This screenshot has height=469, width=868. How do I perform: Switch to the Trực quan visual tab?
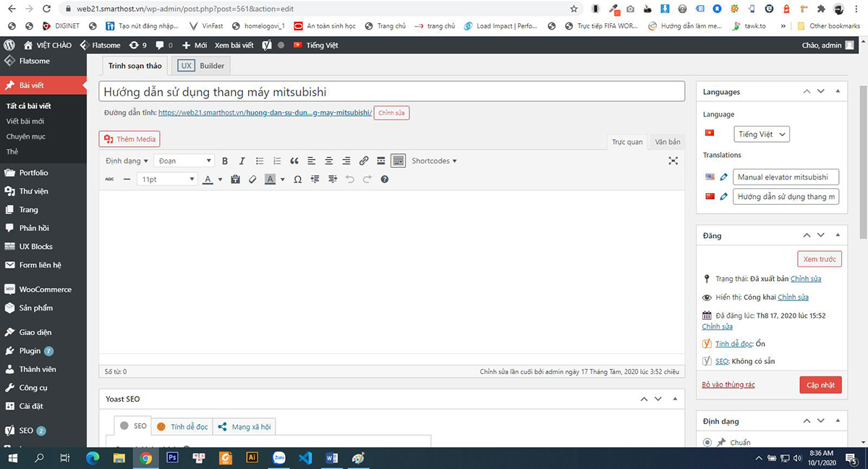(x=627, y=142)
